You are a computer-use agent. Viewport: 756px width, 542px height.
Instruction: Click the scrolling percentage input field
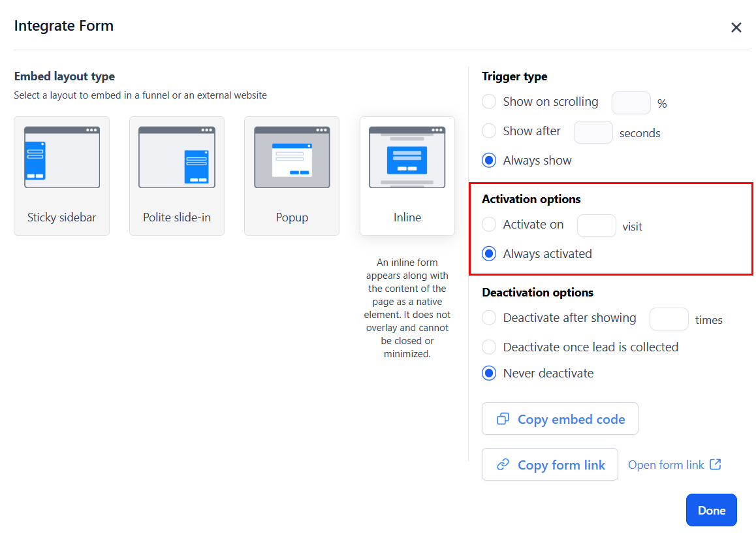click(x=631, y=103)
